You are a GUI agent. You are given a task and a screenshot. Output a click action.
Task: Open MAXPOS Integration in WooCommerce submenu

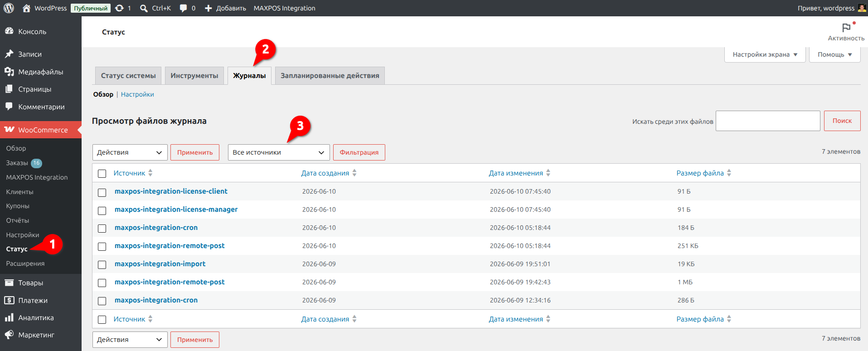[x=37, y=177]
